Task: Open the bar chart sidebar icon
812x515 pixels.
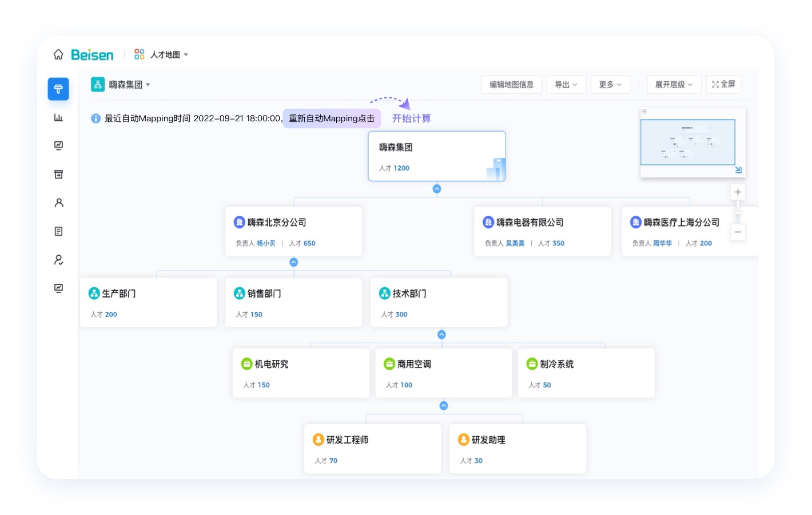Action: 58,117
